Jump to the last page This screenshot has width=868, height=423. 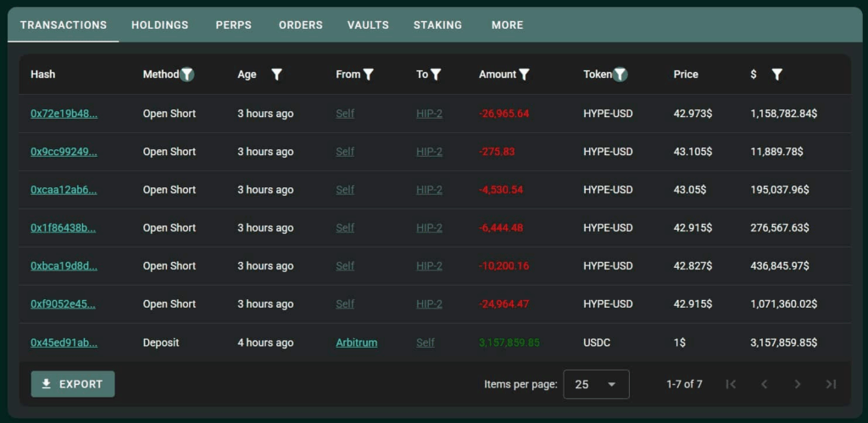(x=831, y=384)
